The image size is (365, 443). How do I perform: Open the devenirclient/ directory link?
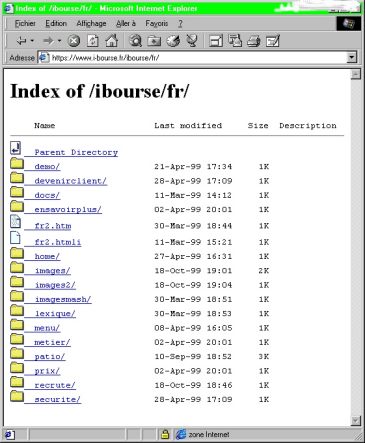[x=70, y=181]
